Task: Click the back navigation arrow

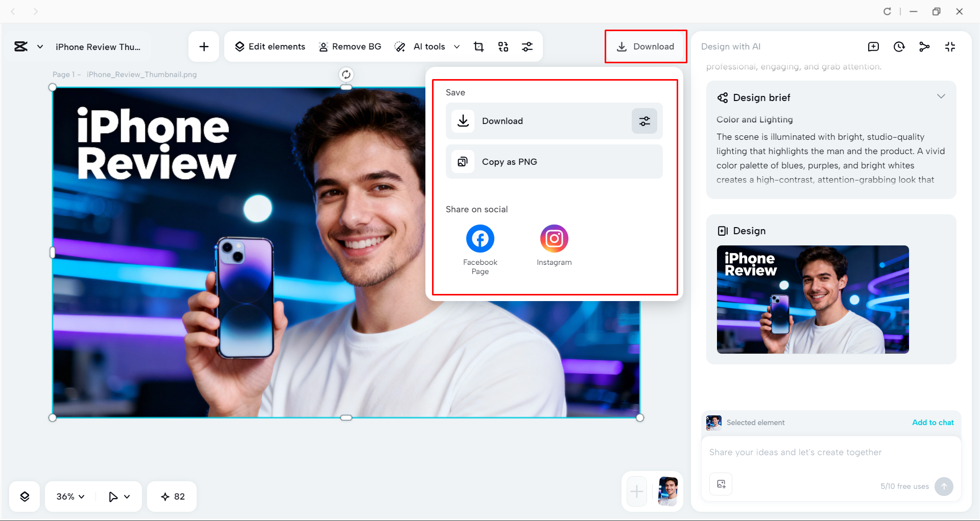Action: click(14, 11)
